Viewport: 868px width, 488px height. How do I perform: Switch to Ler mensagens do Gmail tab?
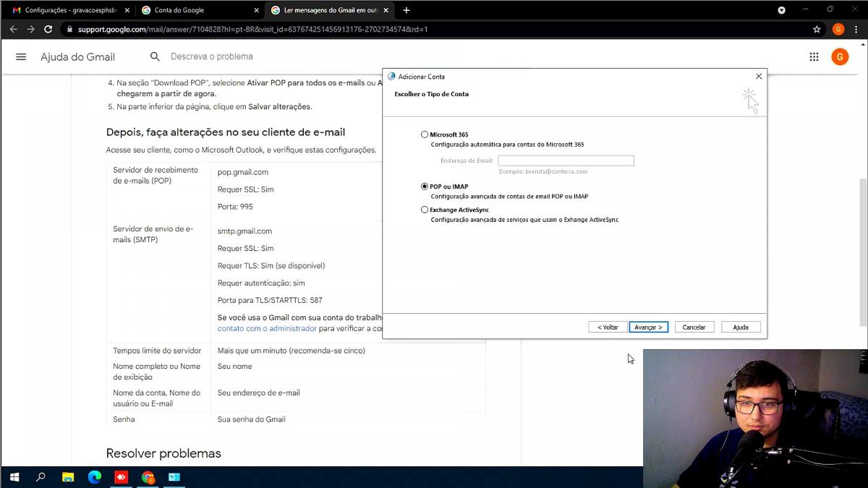click(330, 10)
